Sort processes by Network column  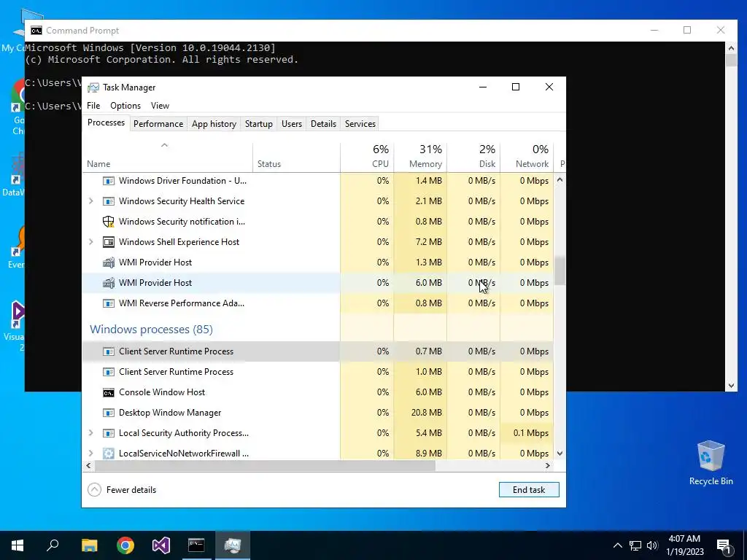(527, 157)
